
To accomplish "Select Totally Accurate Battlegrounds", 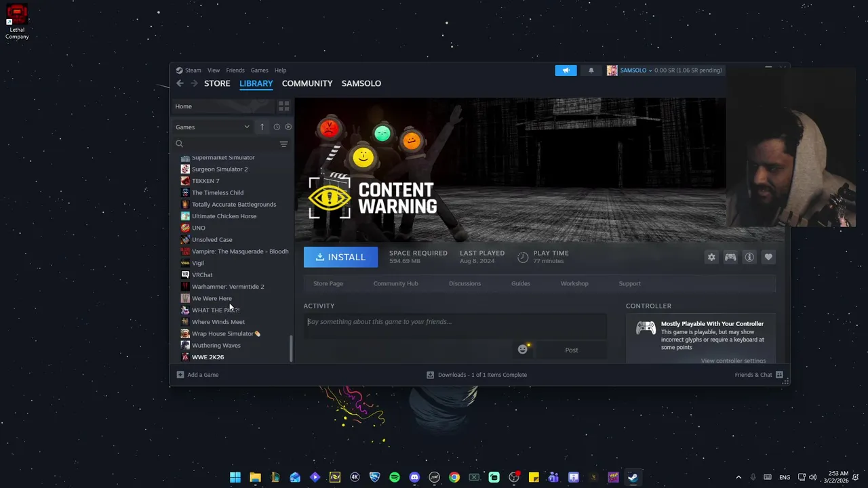I will pos(234,205).
